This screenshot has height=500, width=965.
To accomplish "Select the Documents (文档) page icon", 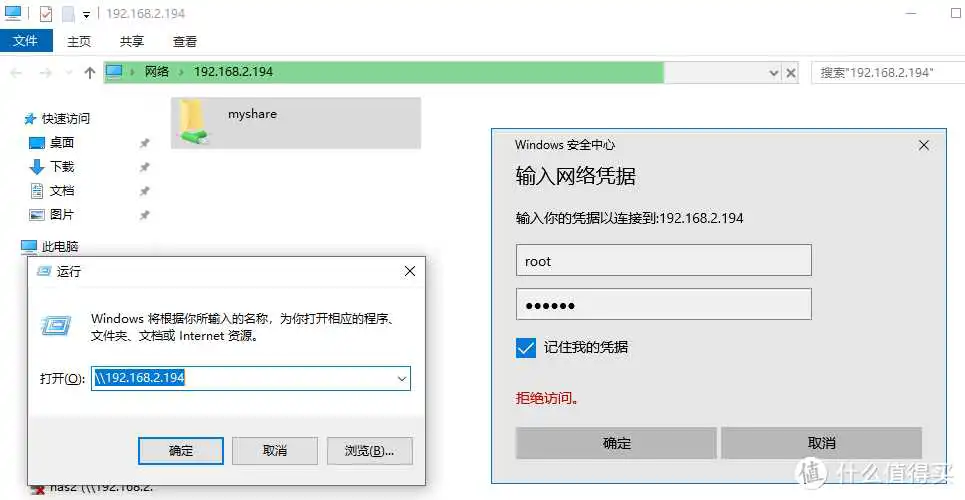I will [x=37, y=191].
